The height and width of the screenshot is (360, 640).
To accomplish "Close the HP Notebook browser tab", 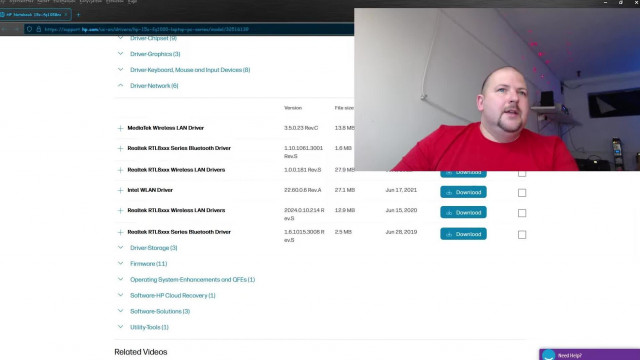I will [66, 15].
